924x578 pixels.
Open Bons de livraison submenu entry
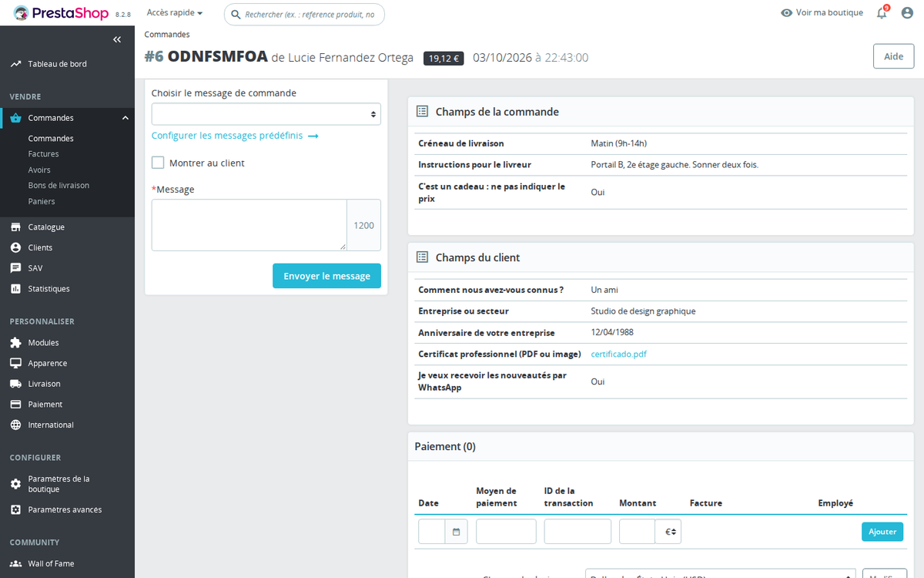point(59,186)
